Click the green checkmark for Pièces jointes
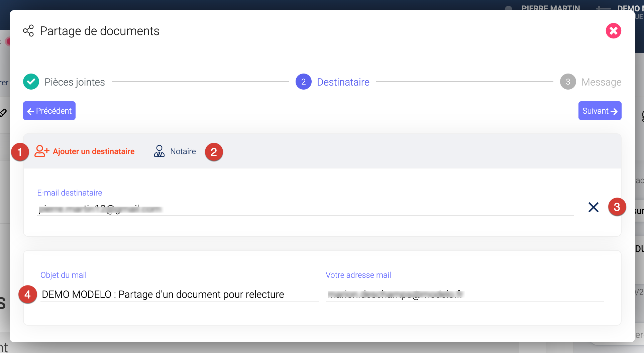This screenshot has width=644, height=353. [x=31, y=82]
